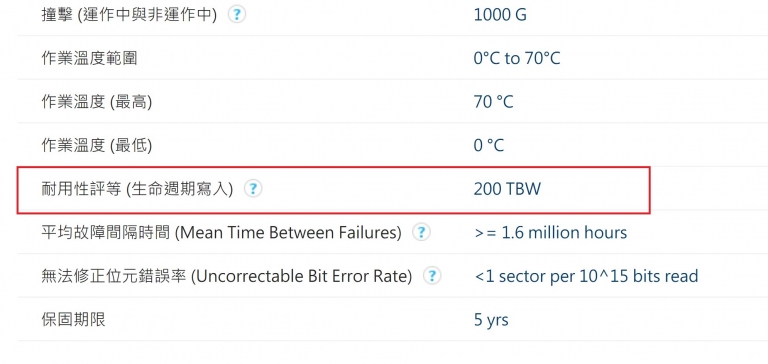Click the 耐用性評等 (生命週期寫入) label

tap(137, 189)
